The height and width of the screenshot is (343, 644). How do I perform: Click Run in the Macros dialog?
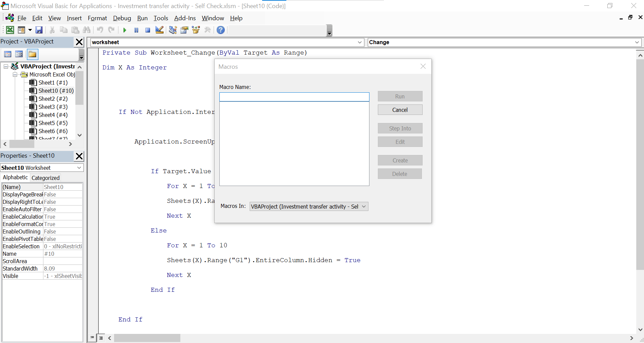400,96
